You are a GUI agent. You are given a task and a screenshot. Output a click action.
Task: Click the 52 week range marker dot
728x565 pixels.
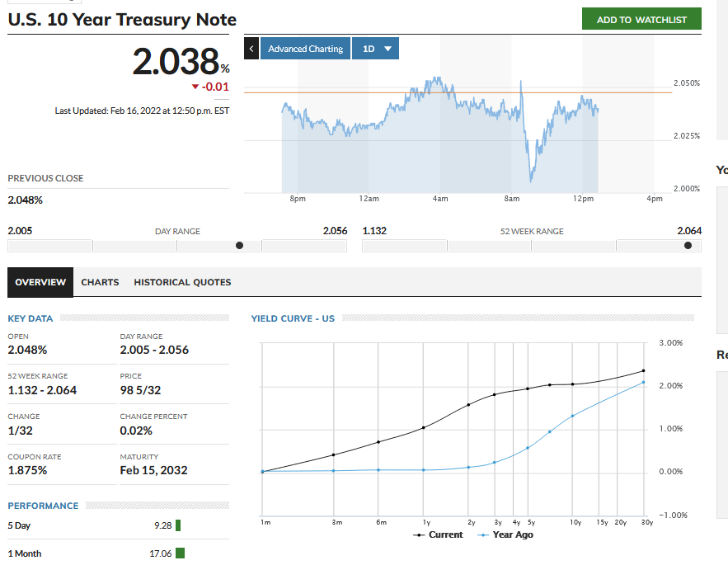[x=688, y=245]
